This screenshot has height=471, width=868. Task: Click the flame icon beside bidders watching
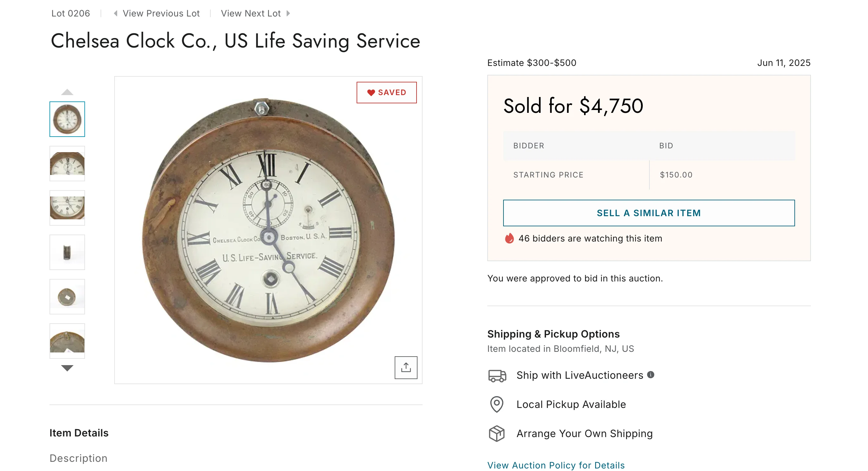pos(509,238)
